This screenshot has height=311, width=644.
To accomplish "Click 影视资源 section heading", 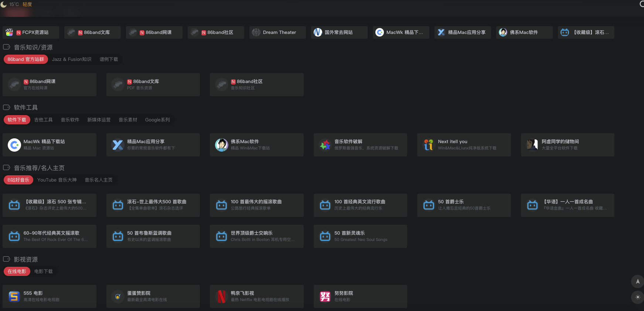I will click(26, 259).
